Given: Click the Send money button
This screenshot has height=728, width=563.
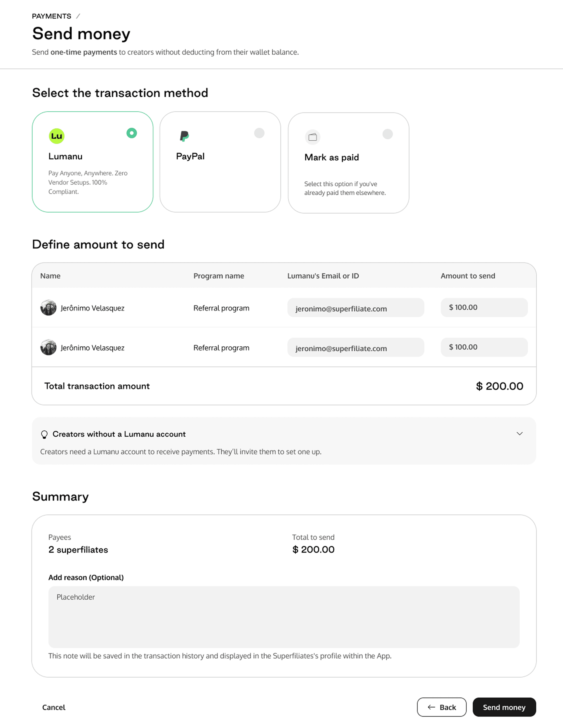Looking at the screenshot, I should tap(504, 707).
